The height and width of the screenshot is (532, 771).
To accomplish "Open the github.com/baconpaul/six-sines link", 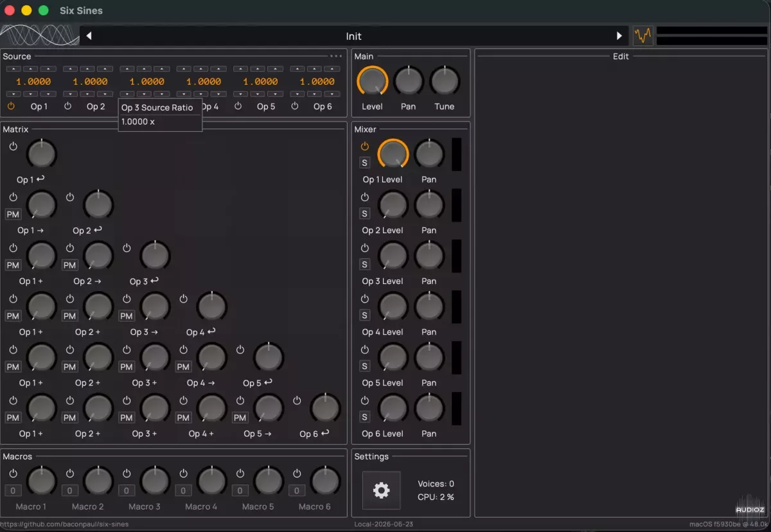I will point(64,524).
